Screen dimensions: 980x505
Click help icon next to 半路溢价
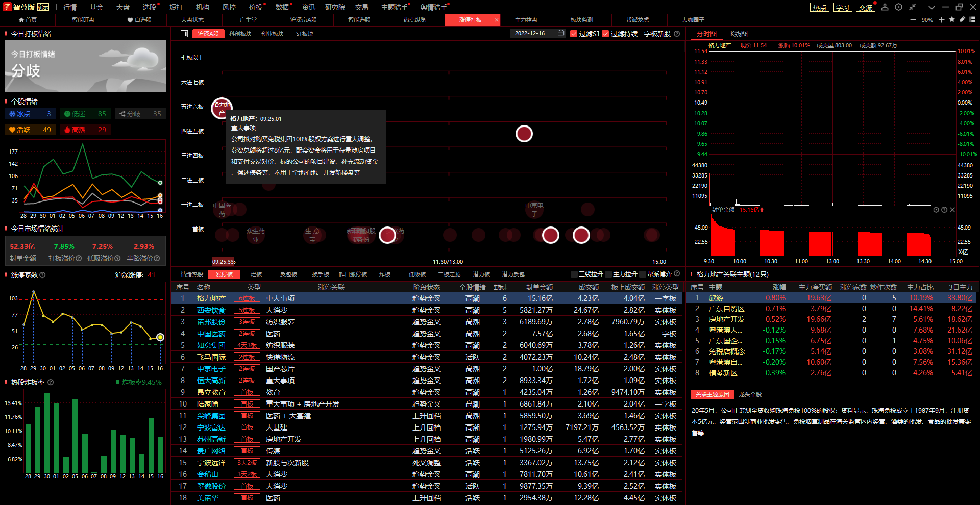157,259
